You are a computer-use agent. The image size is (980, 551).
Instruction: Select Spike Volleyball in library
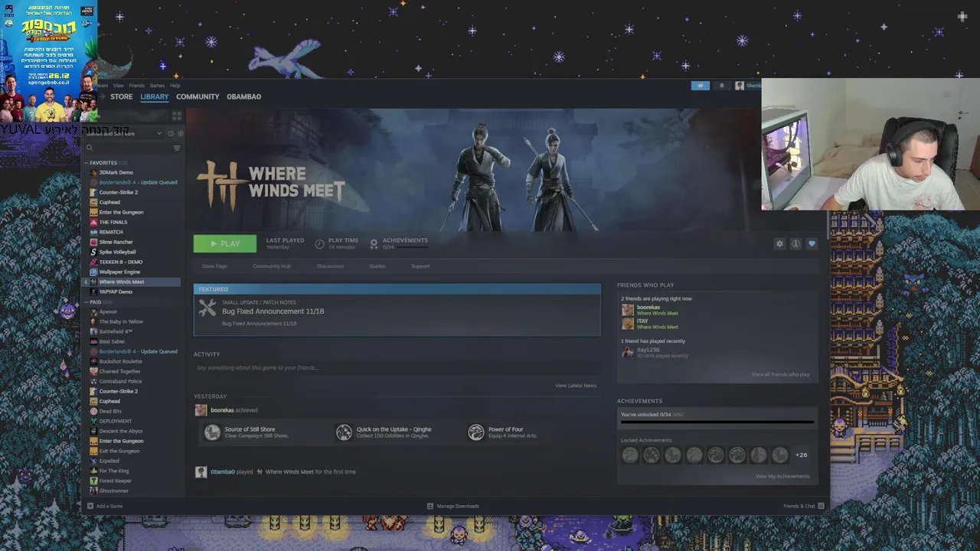117,252
